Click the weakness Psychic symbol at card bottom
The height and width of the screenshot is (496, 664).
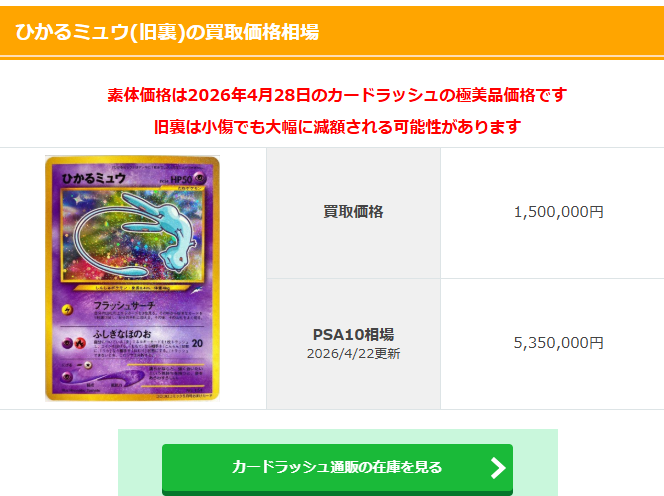point(67,376)
